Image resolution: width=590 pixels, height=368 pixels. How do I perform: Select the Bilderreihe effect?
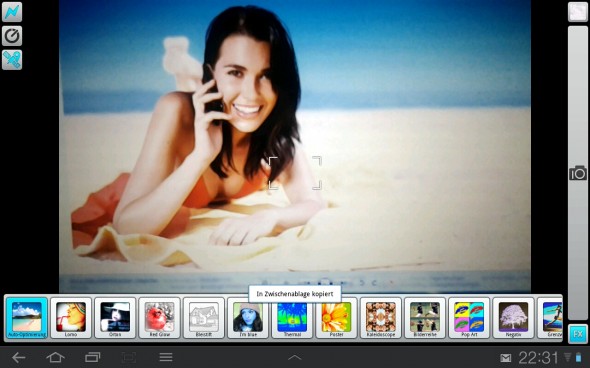425,318
